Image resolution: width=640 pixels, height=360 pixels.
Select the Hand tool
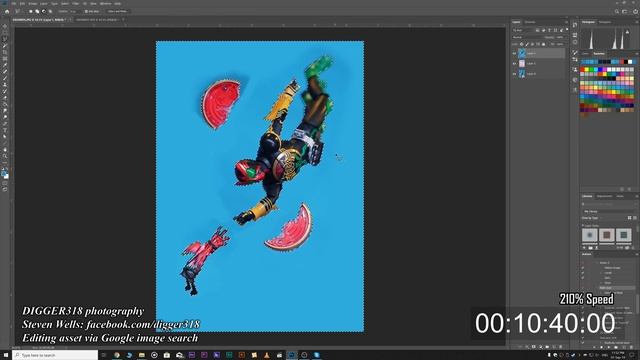coord(5,150)
